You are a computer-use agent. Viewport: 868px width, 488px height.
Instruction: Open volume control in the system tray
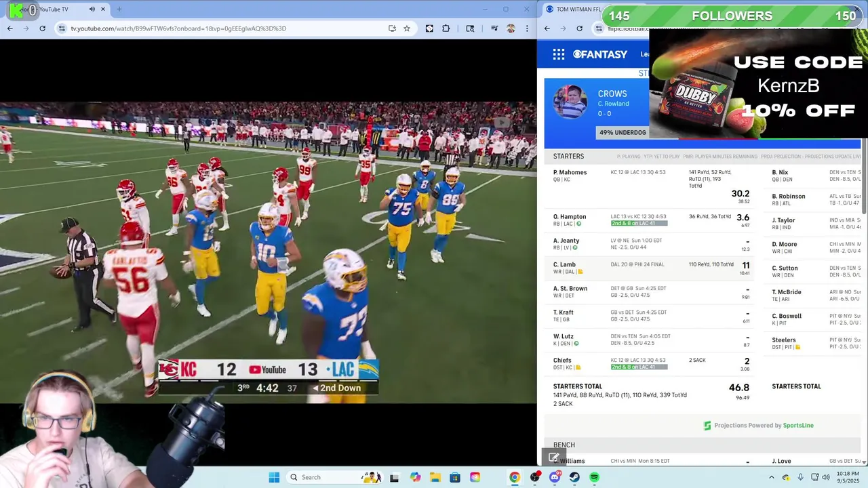coord(825,477)
